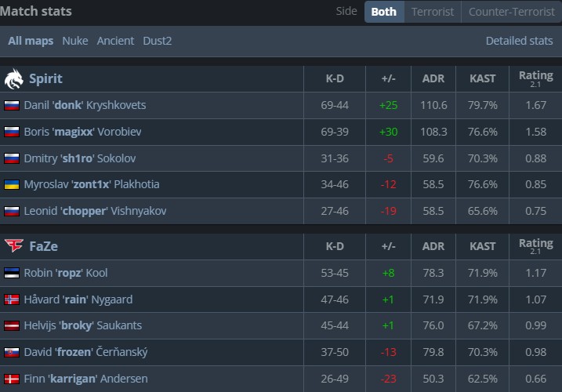This screenshot has width=562, height=392.
Task: Open the Detailed stats link
Action: [x=519, y=40]
